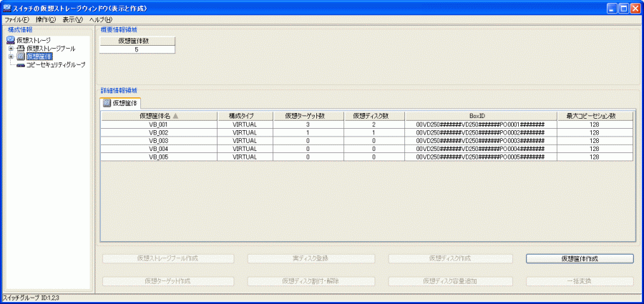Select the VB_001 row in the table

[158, 124]
